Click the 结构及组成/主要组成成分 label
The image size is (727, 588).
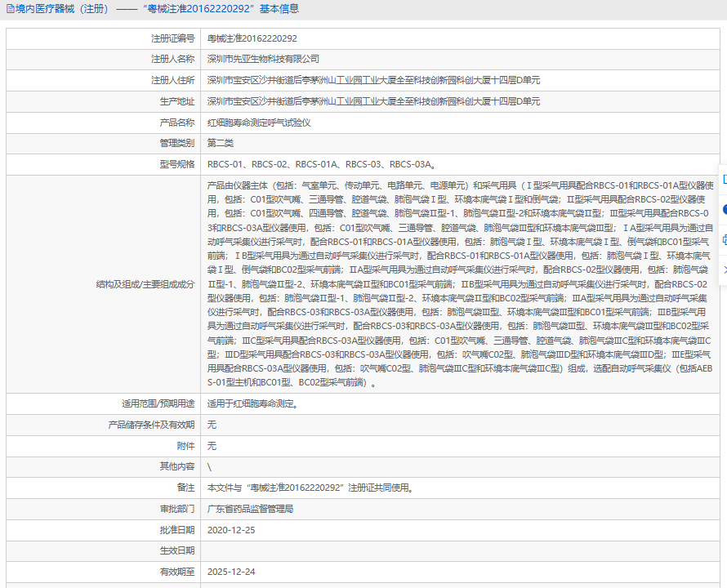coord(145,284)
